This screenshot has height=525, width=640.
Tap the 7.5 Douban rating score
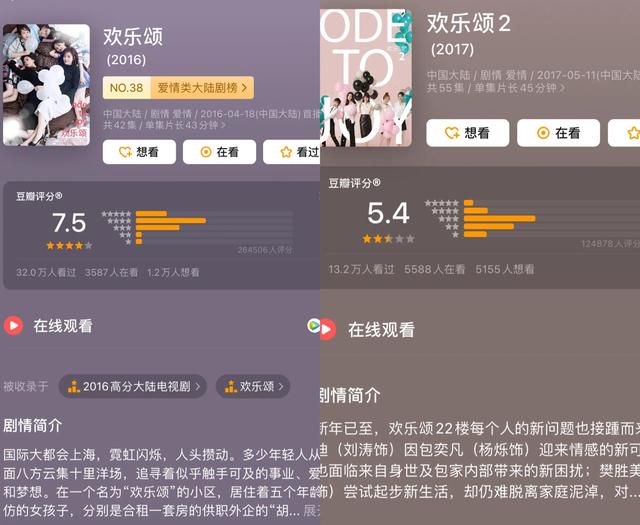(x=69, y=223)
